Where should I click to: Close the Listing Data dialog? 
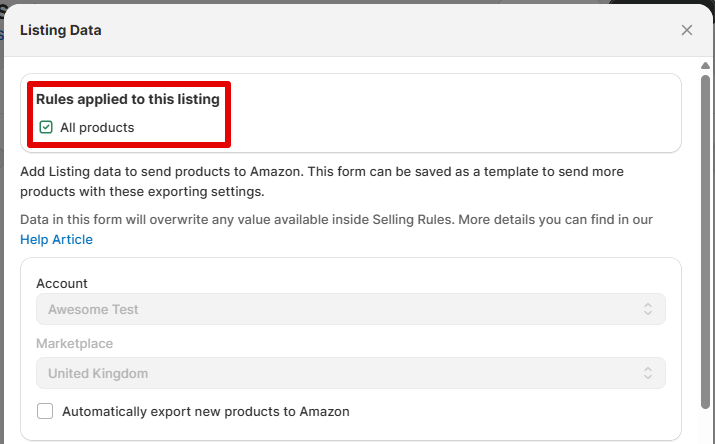pyautogui.click(x=687, y=30)
